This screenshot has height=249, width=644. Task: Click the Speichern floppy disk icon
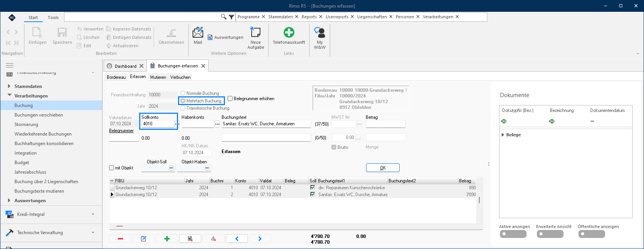(62, 32)
